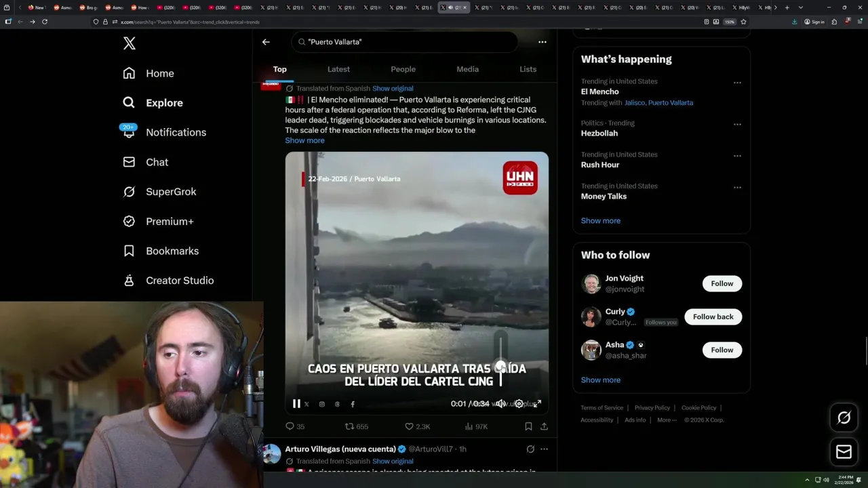This screenshot has height=488, width=868.
Task: Follow Jon Voight
Action: click(x=722, y=283)
